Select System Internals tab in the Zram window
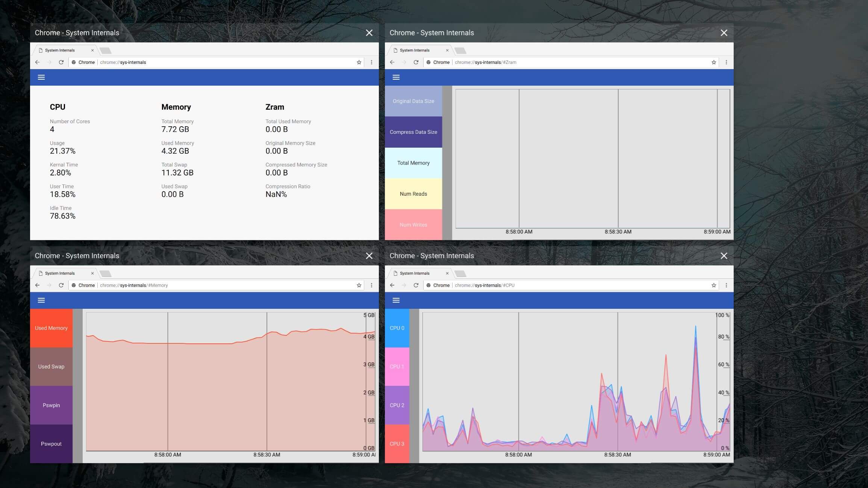 (x=415, y=50)
